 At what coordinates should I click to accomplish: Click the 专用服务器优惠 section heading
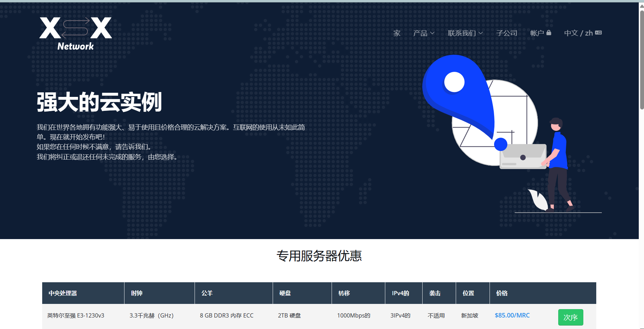pyautogui.click(x=319, y=256)
